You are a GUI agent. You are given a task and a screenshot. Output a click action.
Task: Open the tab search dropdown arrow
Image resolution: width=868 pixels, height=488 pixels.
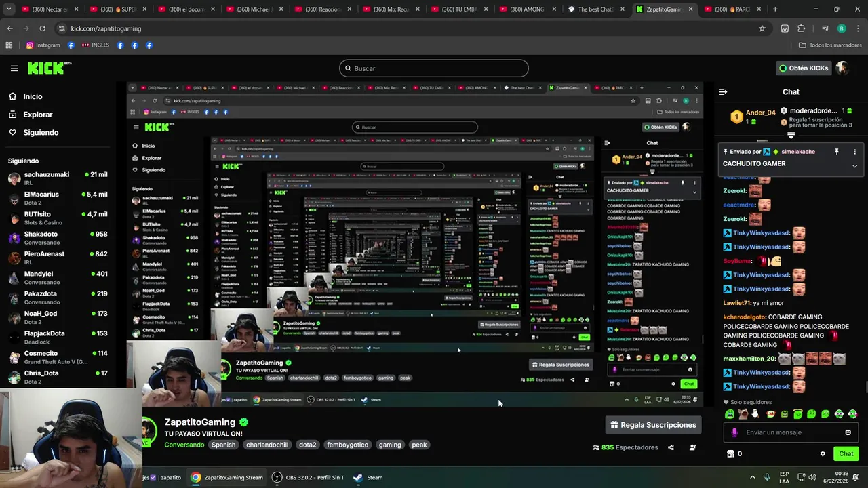pos(9,9)
